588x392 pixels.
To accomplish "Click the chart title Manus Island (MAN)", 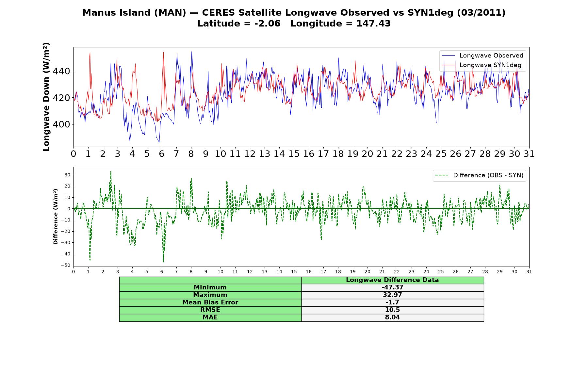I will pyautogui.click(x=134, y=13).
